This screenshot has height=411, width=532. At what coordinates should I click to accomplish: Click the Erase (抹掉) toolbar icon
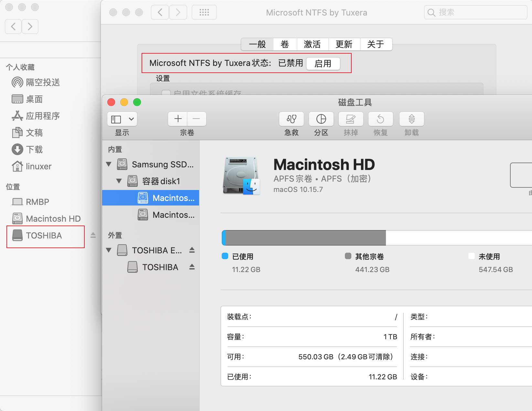coord(351,119)
